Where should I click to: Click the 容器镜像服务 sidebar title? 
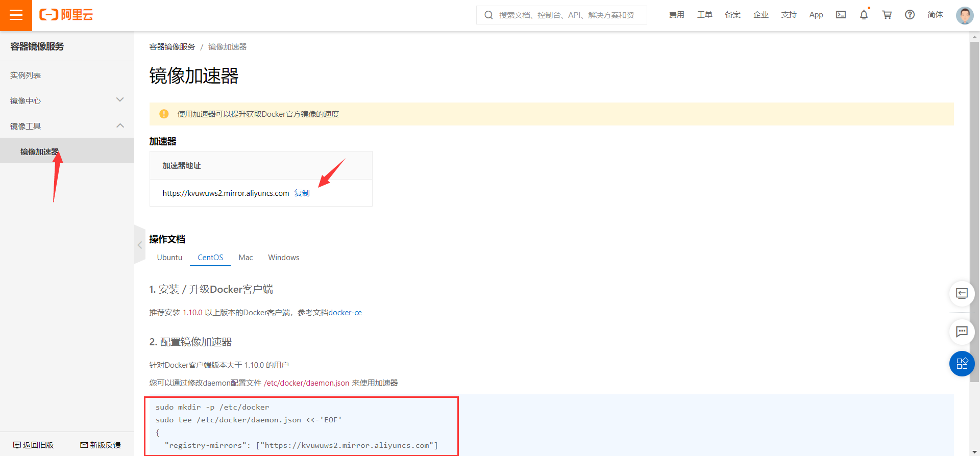click(37, 46)
